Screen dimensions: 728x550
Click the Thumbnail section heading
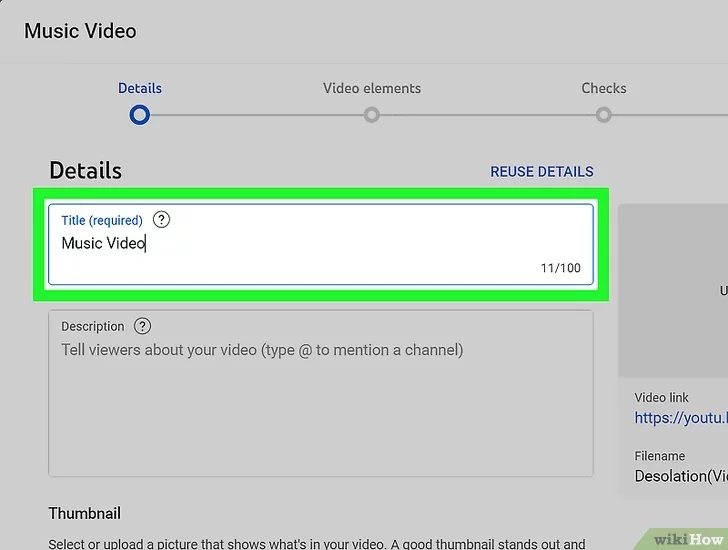pos(85,513)
